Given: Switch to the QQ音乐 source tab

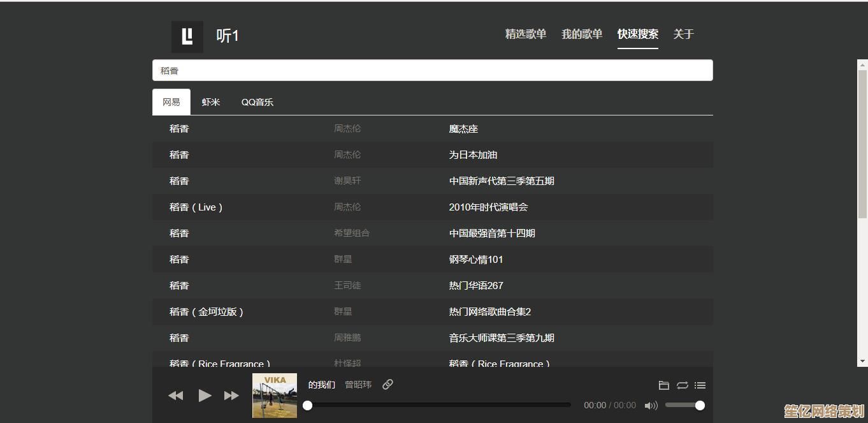Looking at the screenshot, I should click(257, 102).
